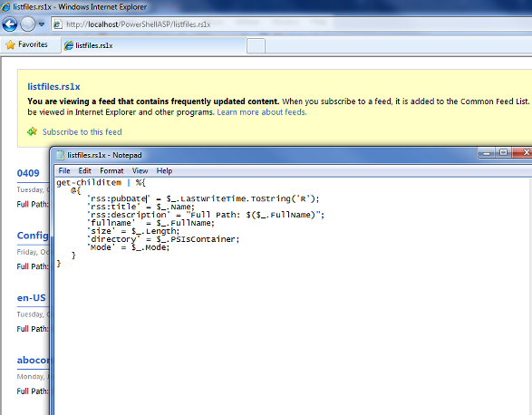The height and width of the screenshot is (415, 532).
Task: Open the recent pages dropdown arrow
Action: 42,24
